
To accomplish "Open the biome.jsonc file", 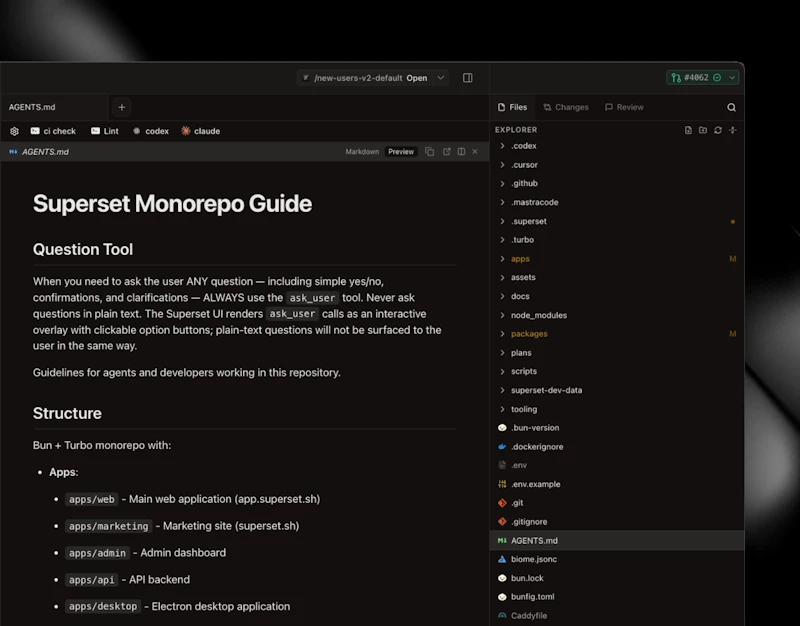I will pos(617,559).
